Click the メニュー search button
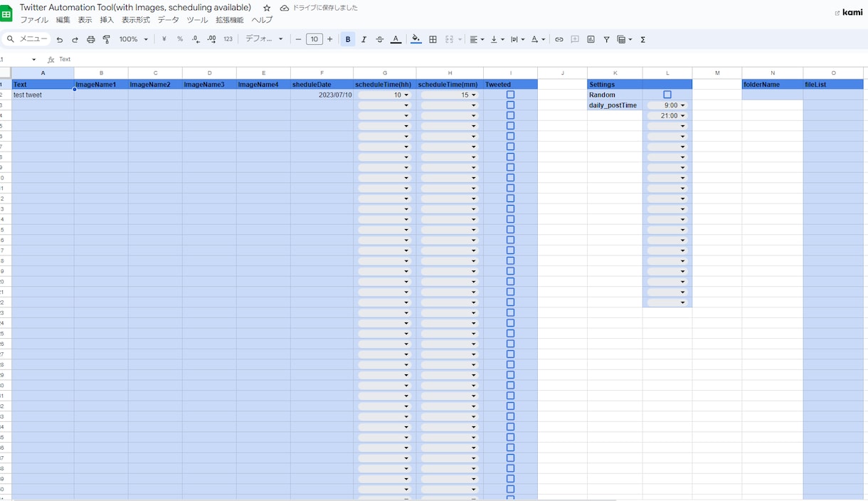The image size is (868, 501). tap(27, 39)
